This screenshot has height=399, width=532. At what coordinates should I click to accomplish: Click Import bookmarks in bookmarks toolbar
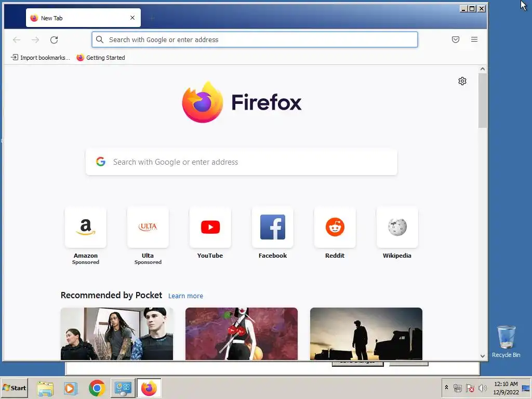[41, 57]
